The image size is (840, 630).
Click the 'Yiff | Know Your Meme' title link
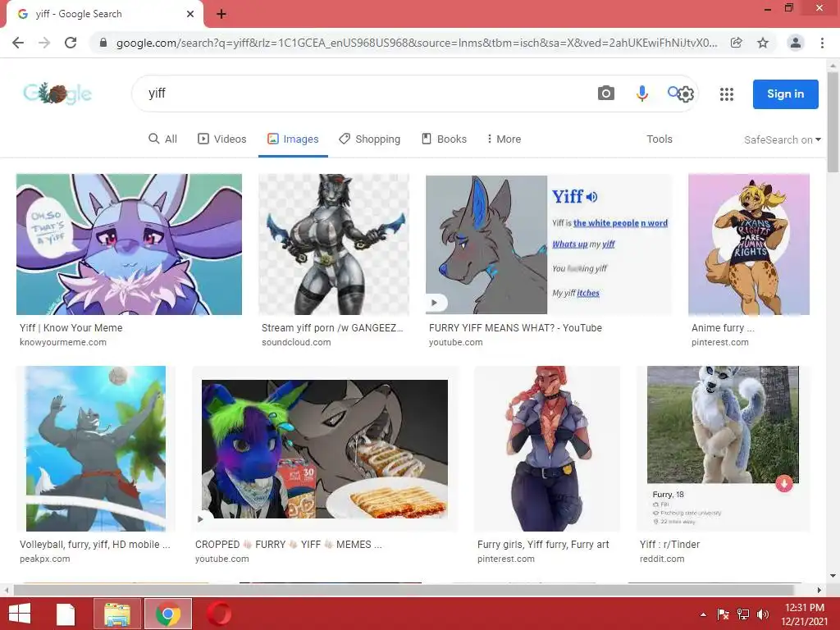[71, 328]
